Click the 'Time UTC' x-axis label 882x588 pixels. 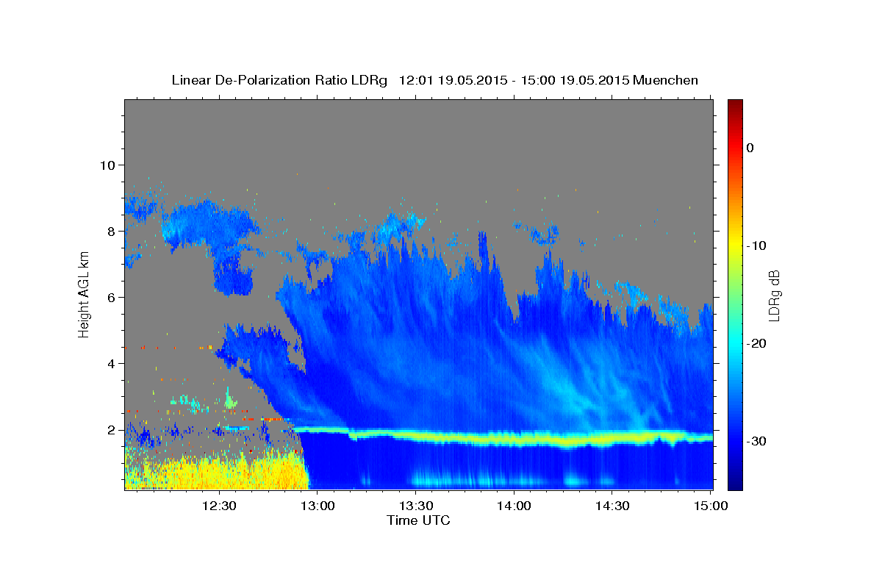coord(418,521)
